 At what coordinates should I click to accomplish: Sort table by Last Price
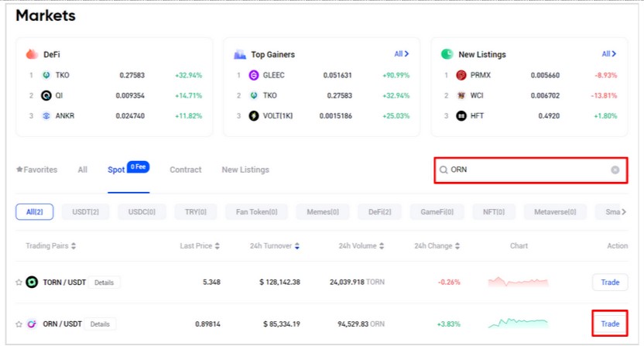click(200, 246)
